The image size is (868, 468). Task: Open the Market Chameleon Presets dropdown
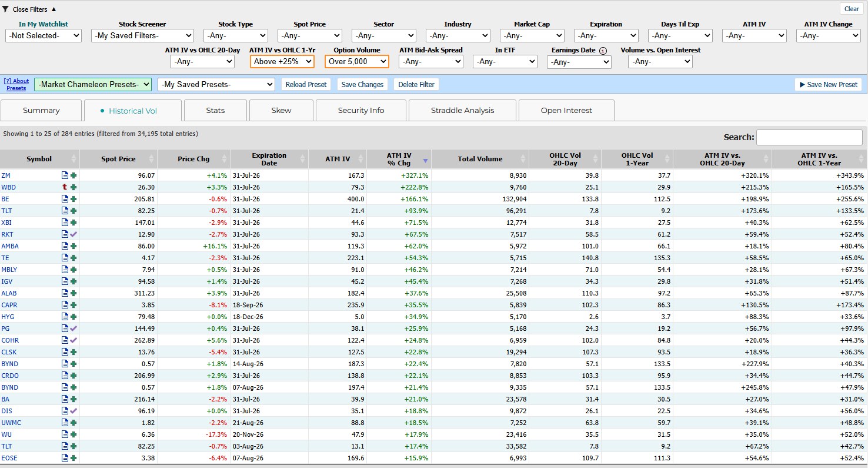click(x=93, y=84)
